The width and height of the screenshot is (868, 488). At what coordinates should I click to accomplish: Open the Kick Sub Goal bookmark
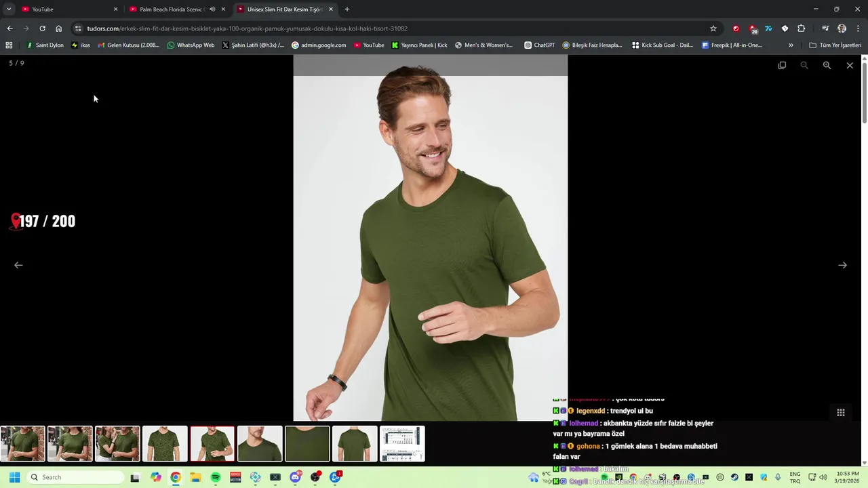663,45
